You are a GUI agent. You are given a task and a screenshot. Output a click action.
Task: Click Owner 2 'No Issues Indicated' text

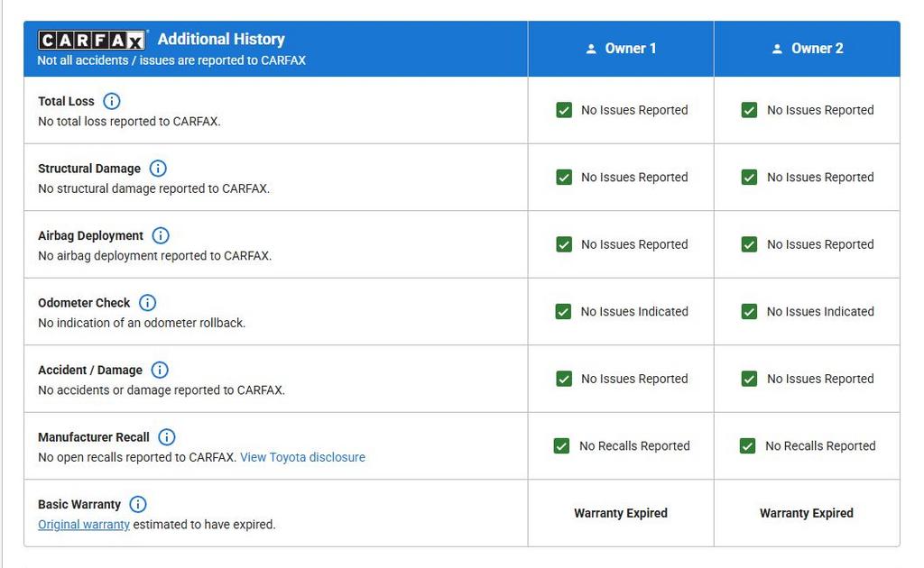(x=820, y=311)
